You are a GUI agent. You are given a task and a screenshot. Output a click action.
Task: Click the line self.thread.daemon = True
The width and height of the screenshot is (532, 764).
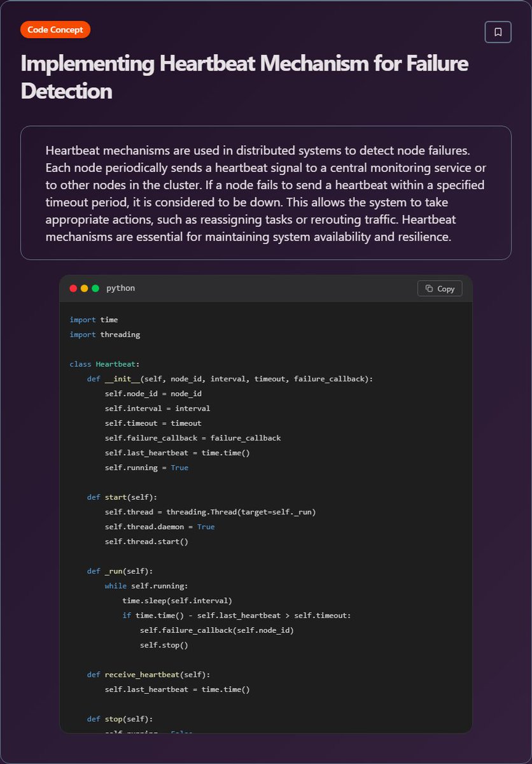[160, 527]
